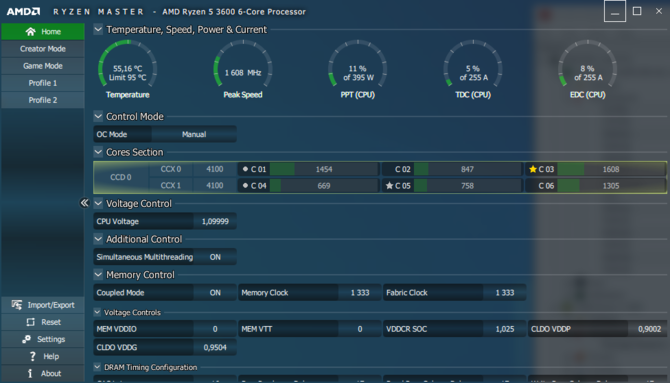Image resolution: width=670 pixels, height=383 pixels.
Task: Toggle Coupled Mode ON value
Action: [x=215, y=293]
